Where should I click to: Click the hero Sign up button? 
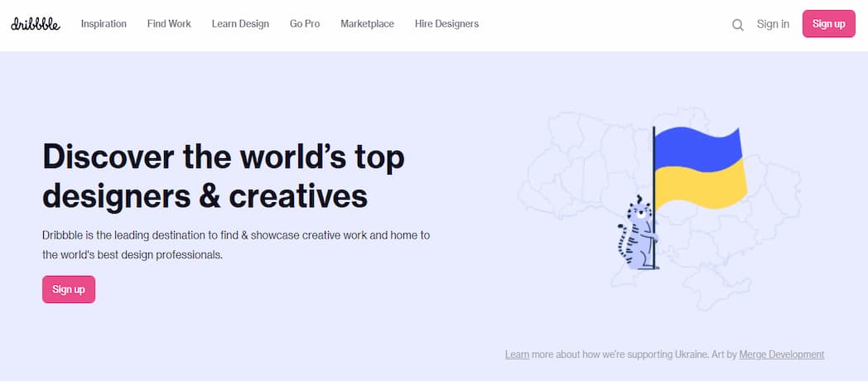(x=69, y=289)
